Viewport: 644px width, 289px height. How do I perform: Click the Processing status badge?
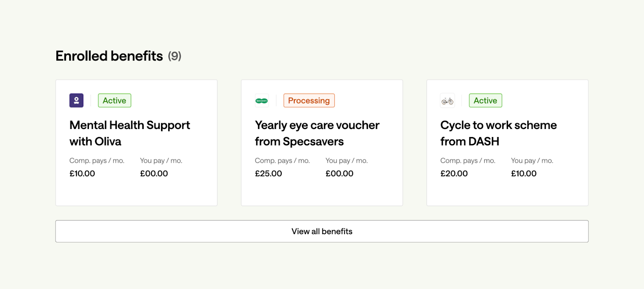point(309,100)
